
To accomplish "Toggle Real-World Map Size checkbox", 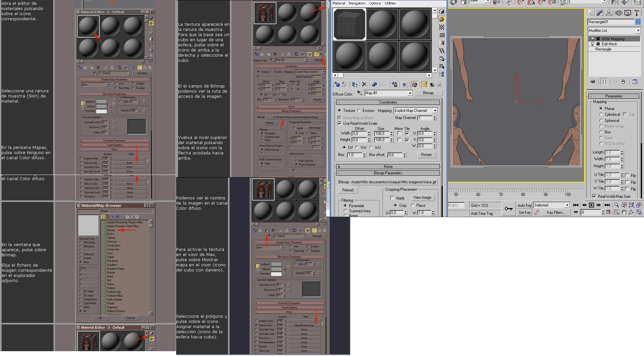I will 594,196.
